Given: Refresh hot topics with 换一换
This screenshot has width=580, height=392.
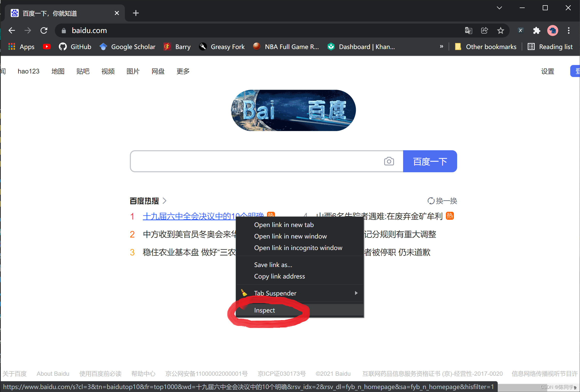Looking at the screenshot, I should [442, 201].
